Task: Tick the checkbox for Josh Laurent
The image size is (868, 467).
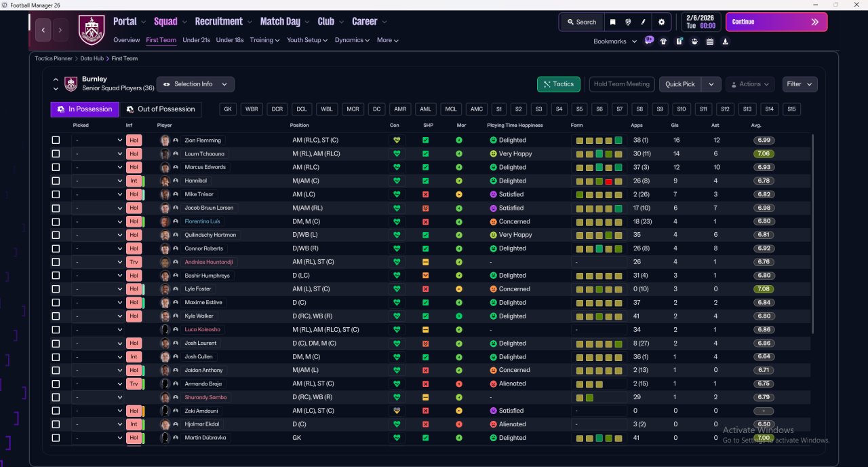Action: click(x=56, y=343)
